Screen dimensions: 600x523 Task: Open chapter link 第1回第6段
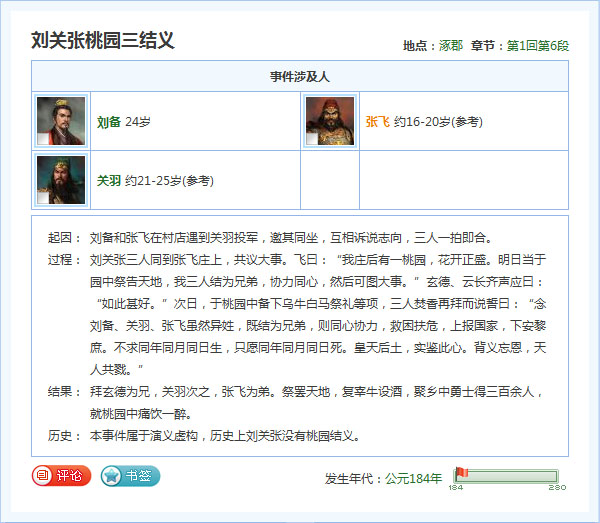pyautogui.click(x=538, y=46)
